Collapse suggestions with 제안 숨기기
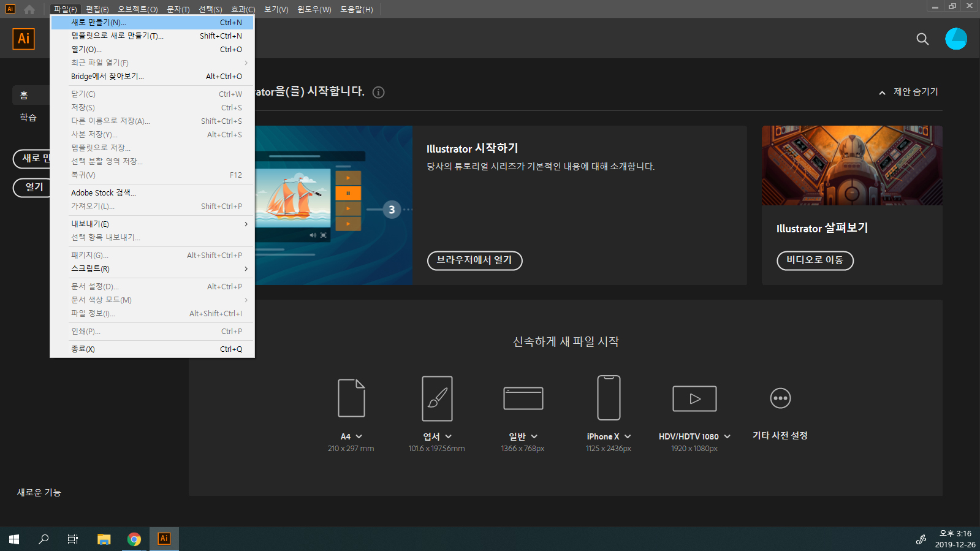 click(908, 92)
